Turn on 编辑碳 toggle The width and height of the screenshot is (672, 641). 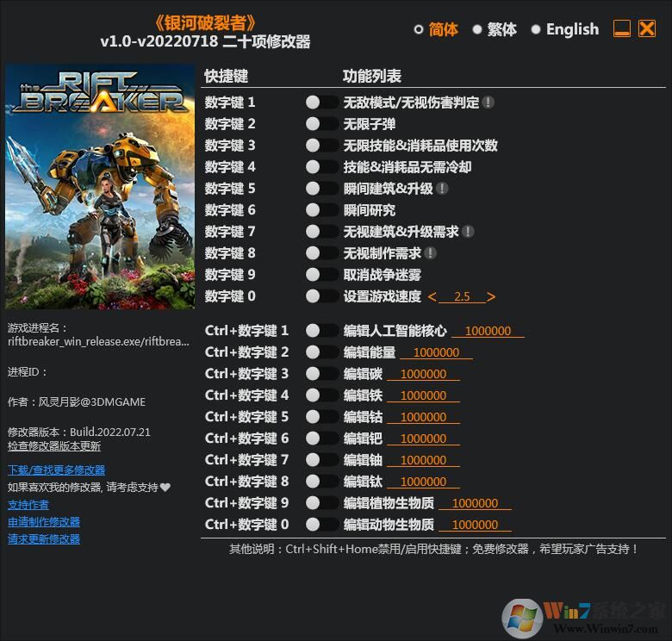[x=322, y=373]
